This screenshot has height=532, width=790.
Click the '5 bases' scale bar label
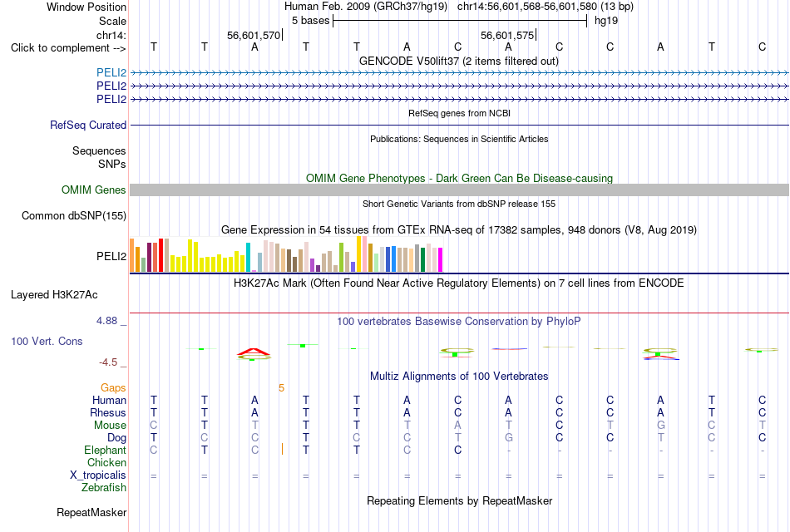coord(310,21)
